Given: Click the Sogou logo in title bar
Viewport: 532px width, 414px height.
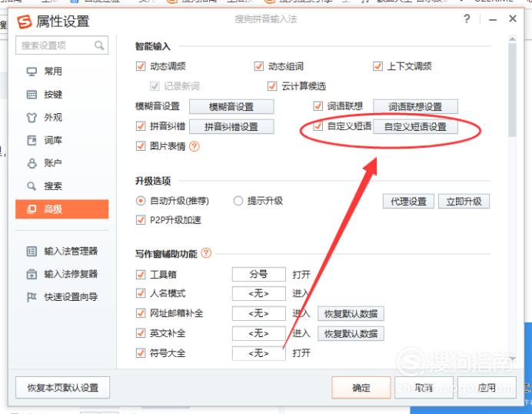Looking at the screenshot, I should coord(25,22).
